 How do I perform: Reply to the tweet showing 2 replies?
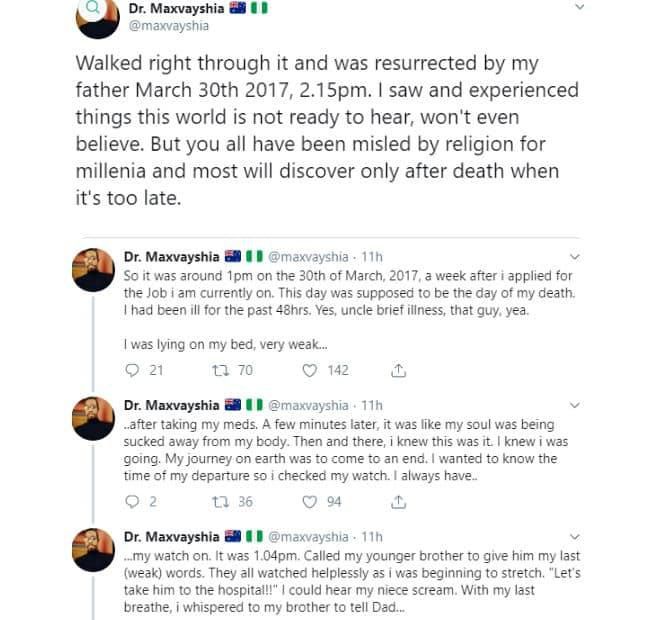pos(132,501)
